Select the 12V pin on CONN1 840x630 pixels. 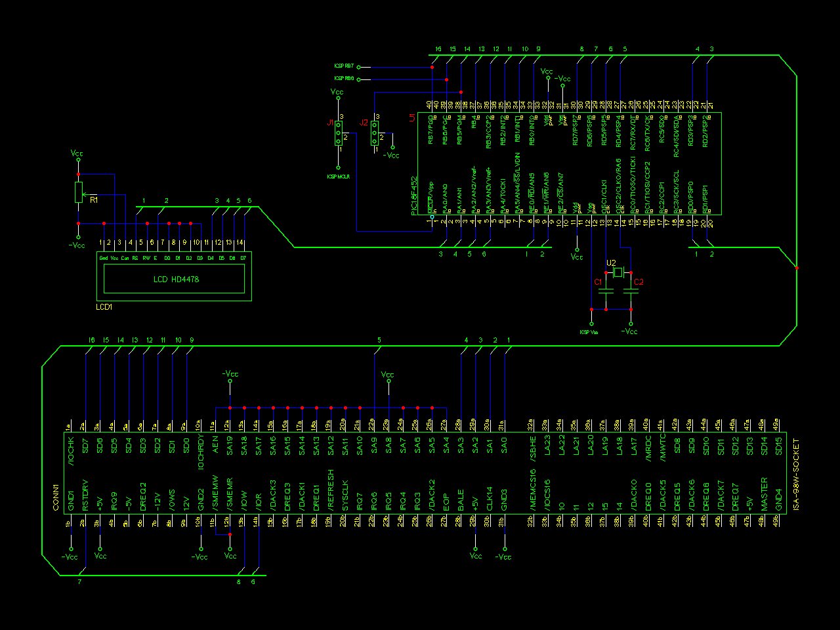point(186,503)
